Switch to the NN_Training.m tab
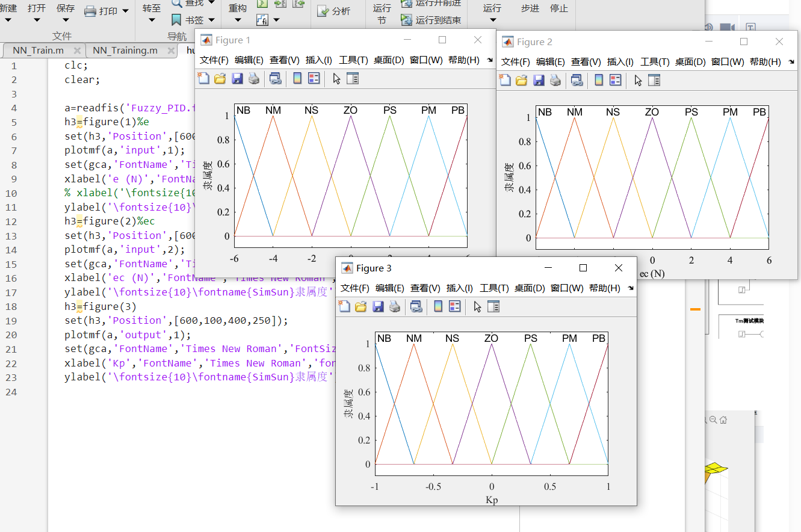 [x=125, y=51]
